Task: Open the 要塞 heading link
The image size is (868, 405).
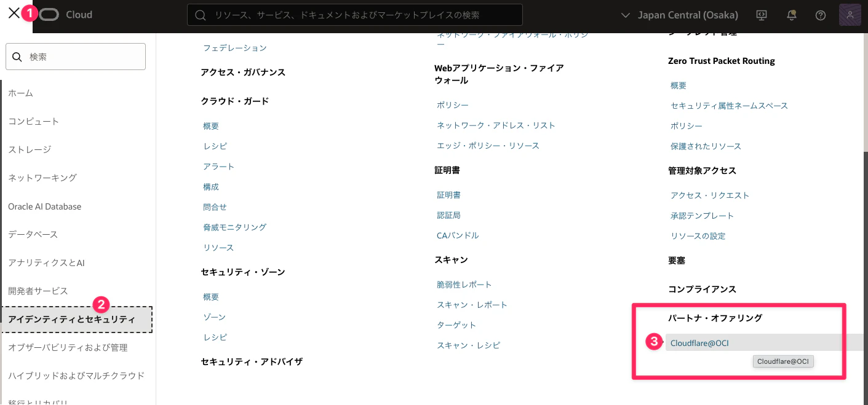Action: [x=677, y=261]
